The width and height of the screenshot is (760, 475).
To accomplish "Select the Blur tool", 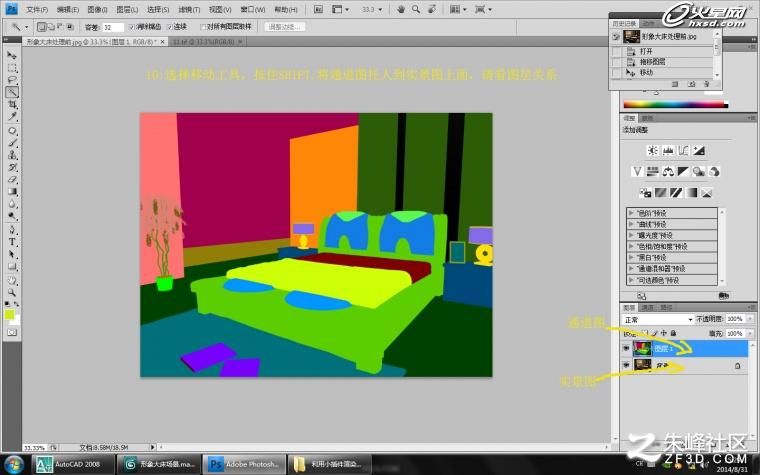I will [x=12, y=204].
